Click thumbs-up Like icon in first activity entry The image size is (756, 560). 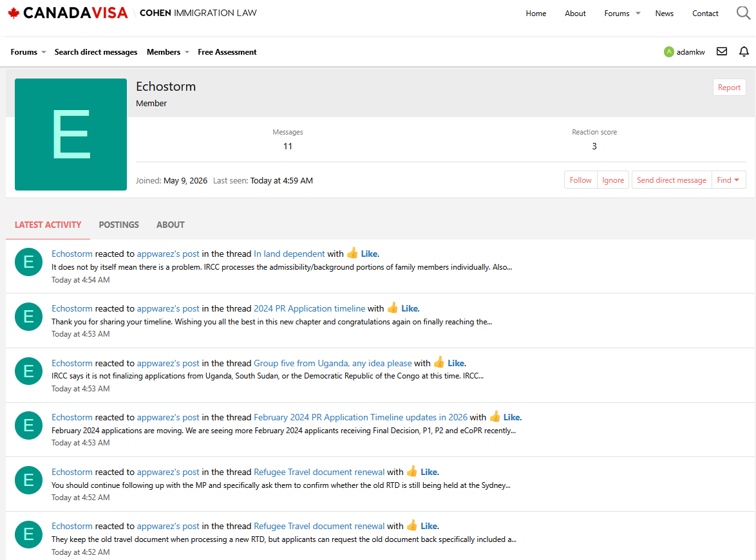pos(352,253)
